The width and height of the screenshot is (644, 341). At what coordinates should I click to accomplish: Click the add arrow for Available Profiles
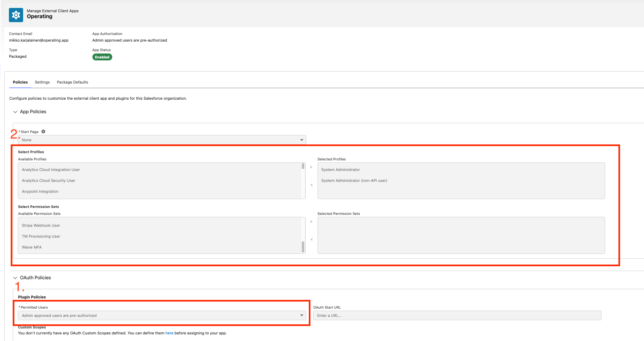[311, 167]
